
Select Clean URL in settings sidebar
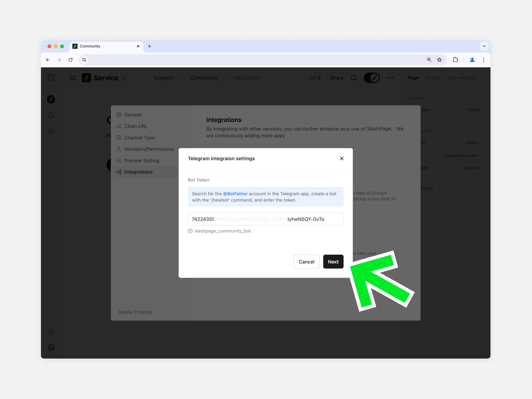136,126
